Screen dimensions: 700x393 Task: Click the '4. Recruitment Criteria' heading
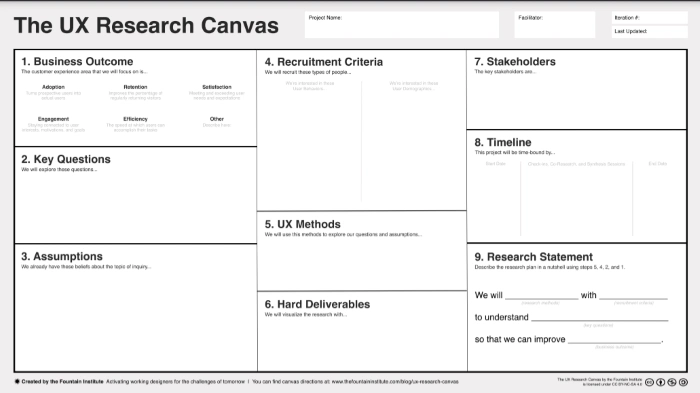tap(324, 62)
